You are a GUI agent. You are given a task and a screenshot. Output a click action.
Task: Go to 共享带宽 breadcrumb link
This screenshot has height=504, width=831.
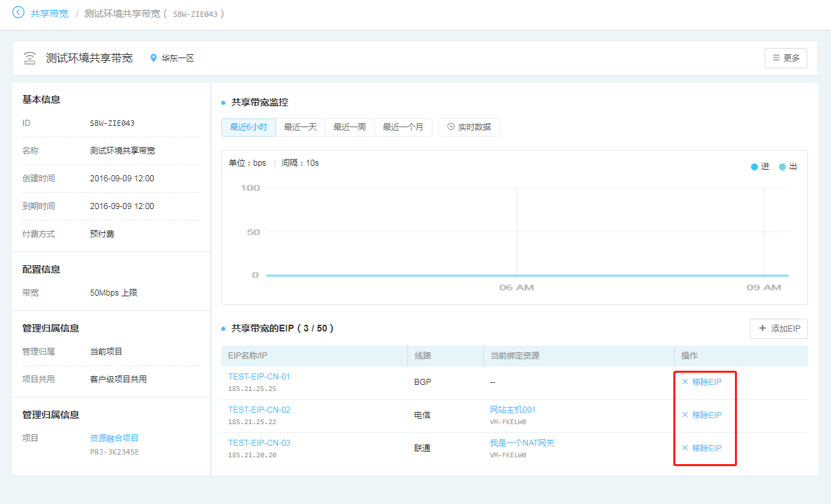49,13
